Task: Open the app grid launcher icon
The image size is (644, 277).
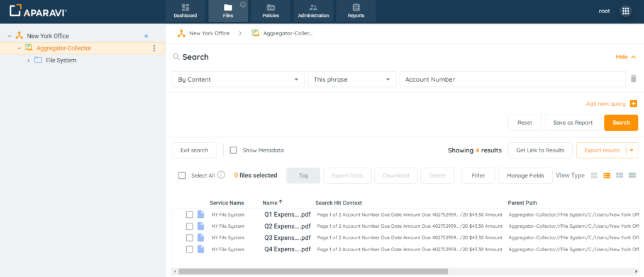Action: 625,11
